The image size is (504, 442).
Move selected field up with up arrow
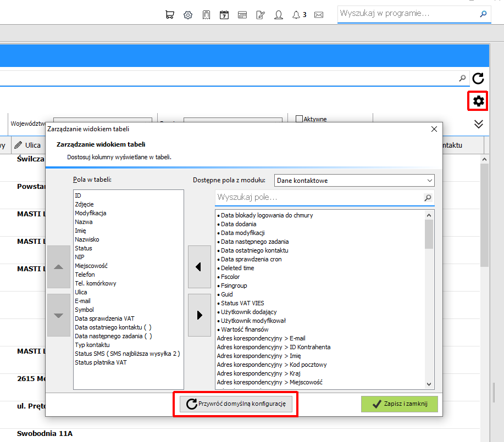pyautogui.click(x=59, y=267)
